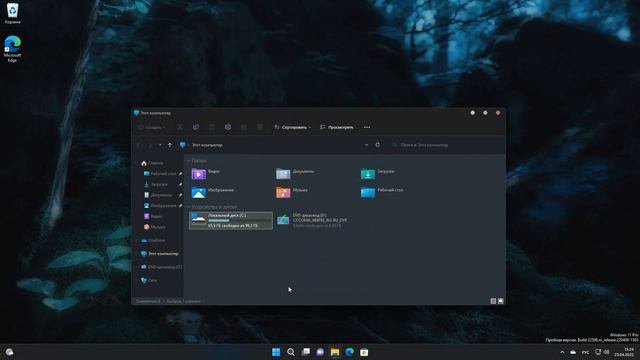Click the Paste clipboard icon in the toolbar
This screenshot has height=360, width=640.
pos(212,127)
